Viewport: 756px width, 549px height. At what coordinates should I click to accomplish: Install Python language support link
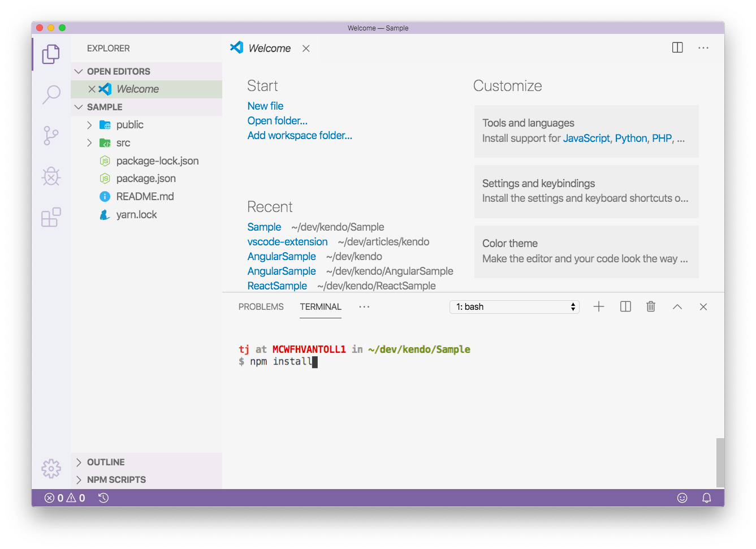click(631, 139)
